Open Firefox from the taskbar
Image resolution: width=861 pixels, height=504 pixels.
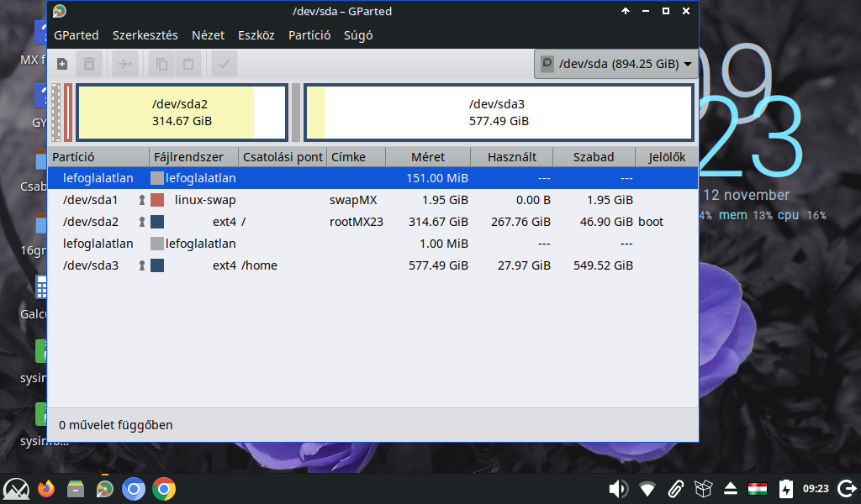[46, 488]
